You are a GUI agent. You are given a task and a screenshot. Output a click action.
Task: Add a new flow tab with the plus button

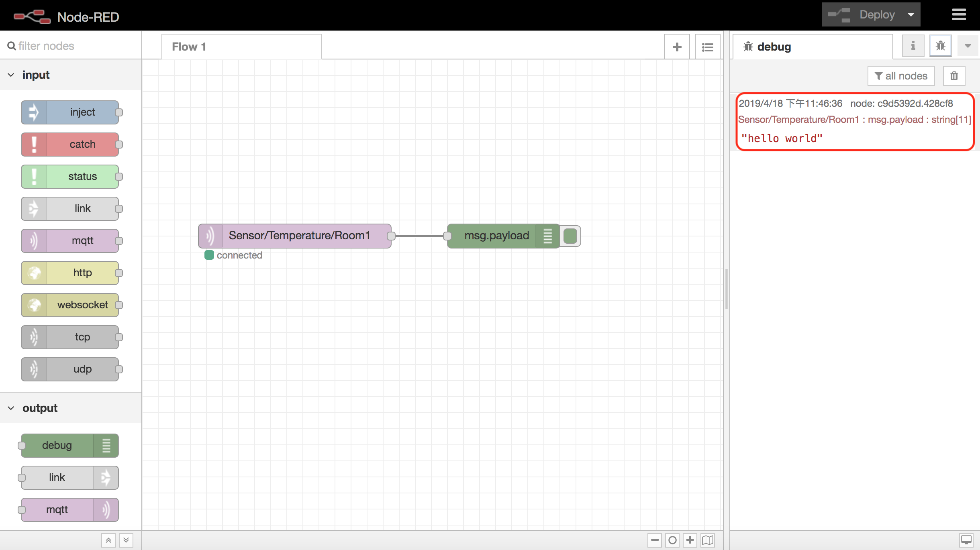point(677,47)
